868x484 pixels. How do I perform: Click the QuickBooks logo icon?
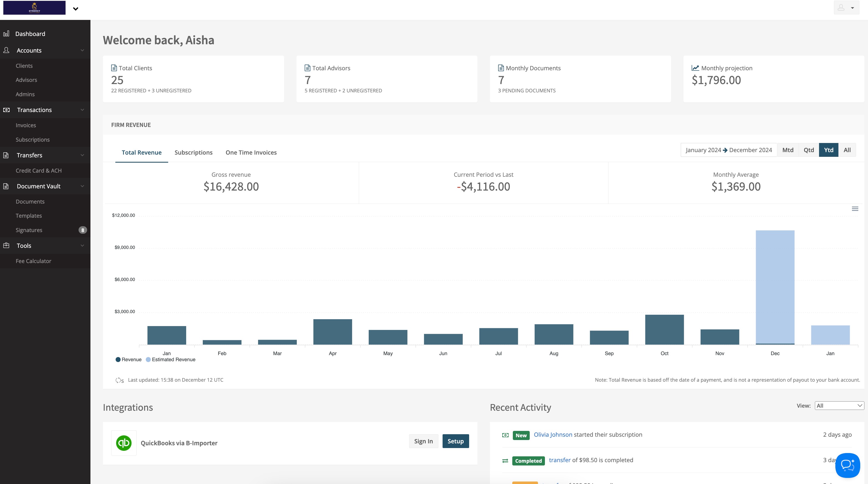click(124, 443)
